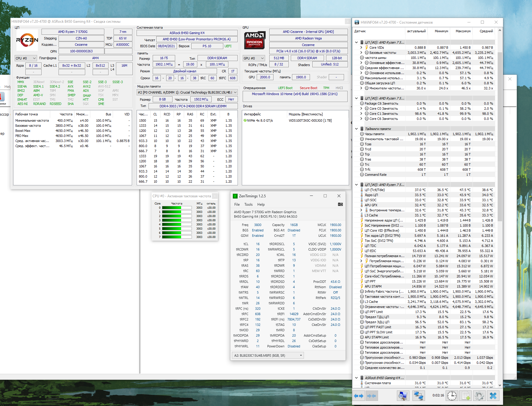Click the expand columns double-arrow icon
Viewport: 532px width, 406px height.
coord(359,396)
